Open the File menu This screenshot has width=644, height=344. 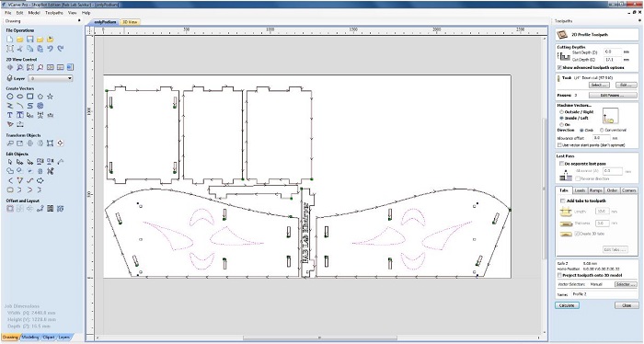click(x=7, y=13)
